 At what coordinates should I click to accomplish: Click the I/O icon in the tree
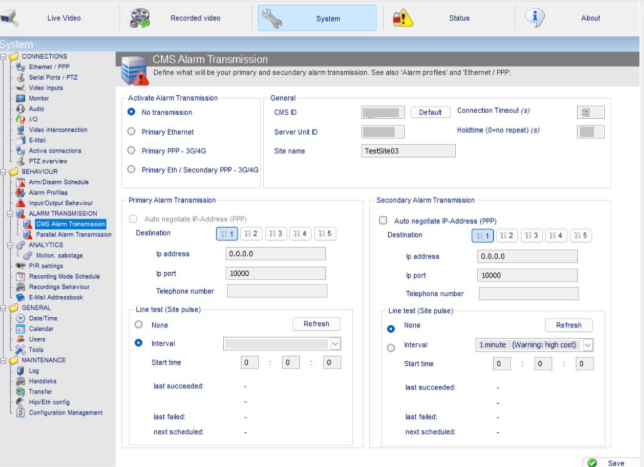pyautogui.click(x=21, y=119)
